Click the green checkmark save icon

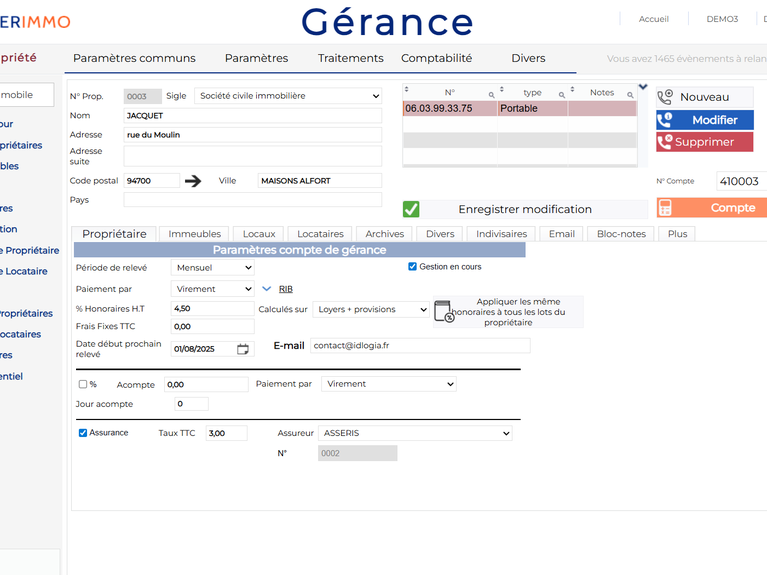(x=411, y=209)
